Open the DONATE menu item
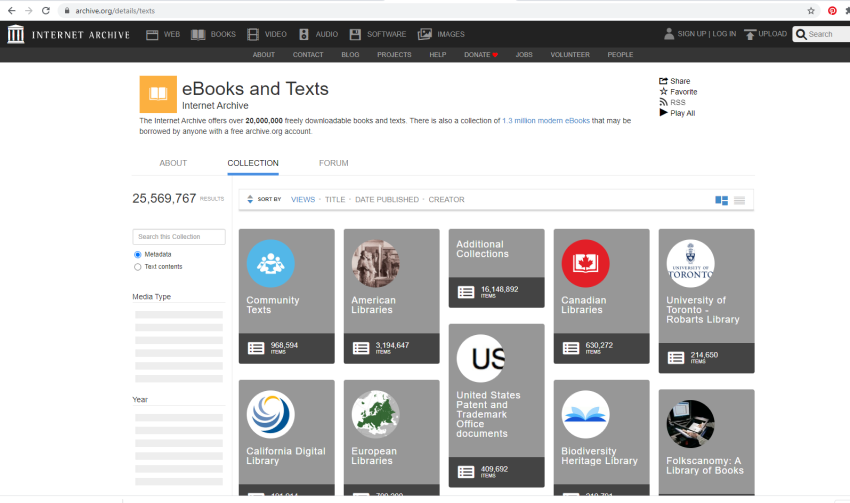Image resolution: width=850 pixels, height=503 pixels. click(481, 55)
